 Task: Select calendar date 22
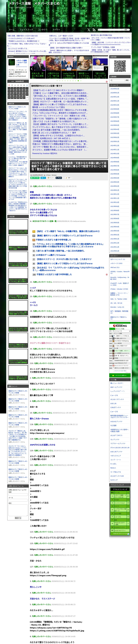(x=9, y=97)
